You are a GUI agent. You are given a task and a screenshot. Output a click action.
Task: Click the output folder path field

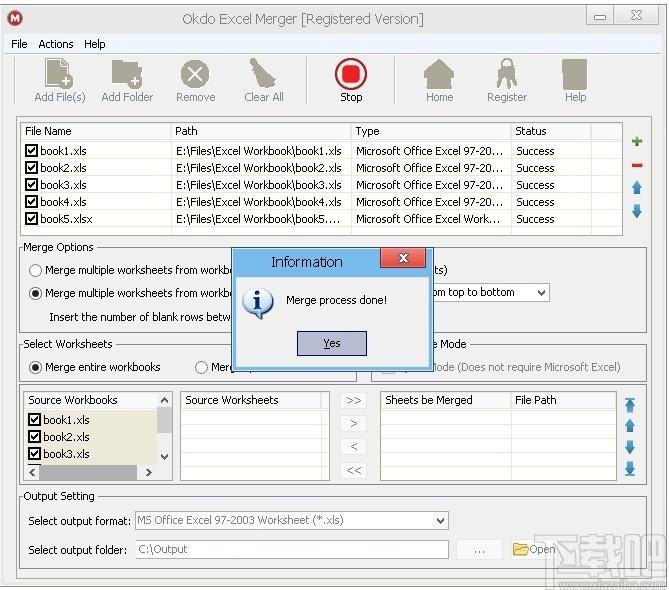(x=292, y=549)
